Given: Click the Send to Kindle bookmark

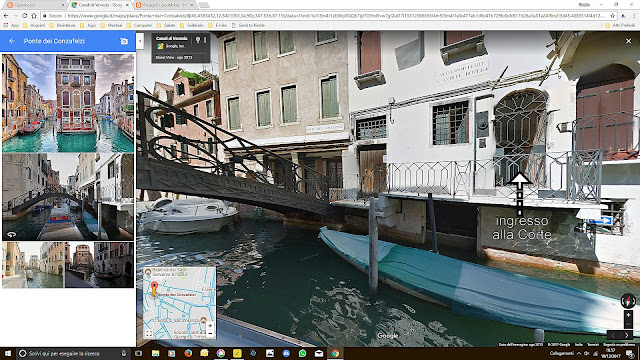Looking at the screenshot, I should click(248, 25).
